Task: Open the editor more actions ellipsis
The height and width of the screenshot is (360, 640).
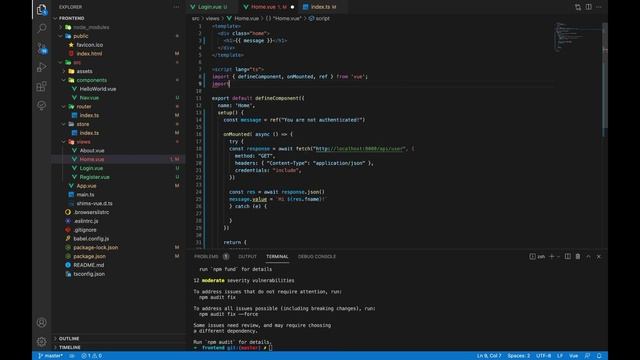Action: pos(599,7)
